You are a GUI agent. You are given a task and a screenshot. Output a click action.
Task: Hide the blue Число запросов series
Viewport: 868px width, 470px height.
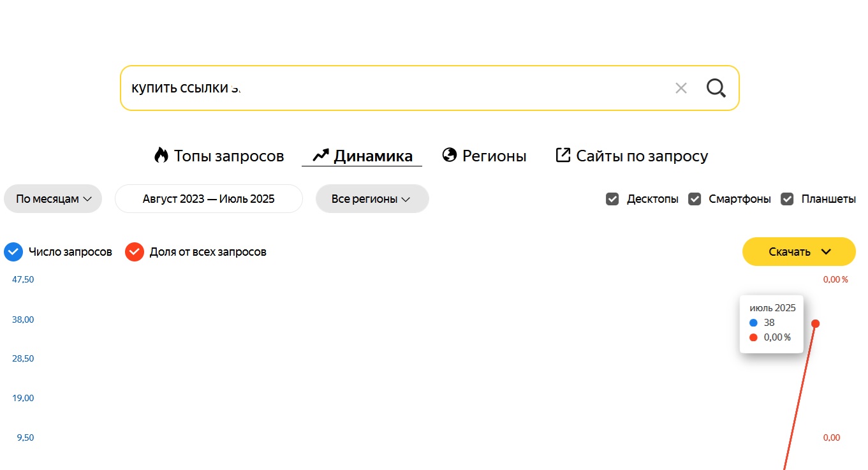pos(13,252)
